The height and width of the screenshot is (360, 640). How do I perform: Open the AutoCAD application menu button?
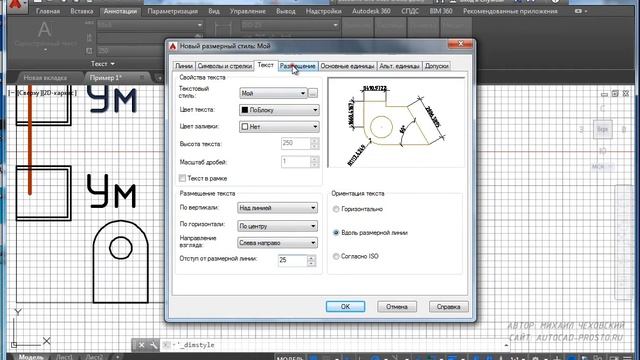(16, 6)
